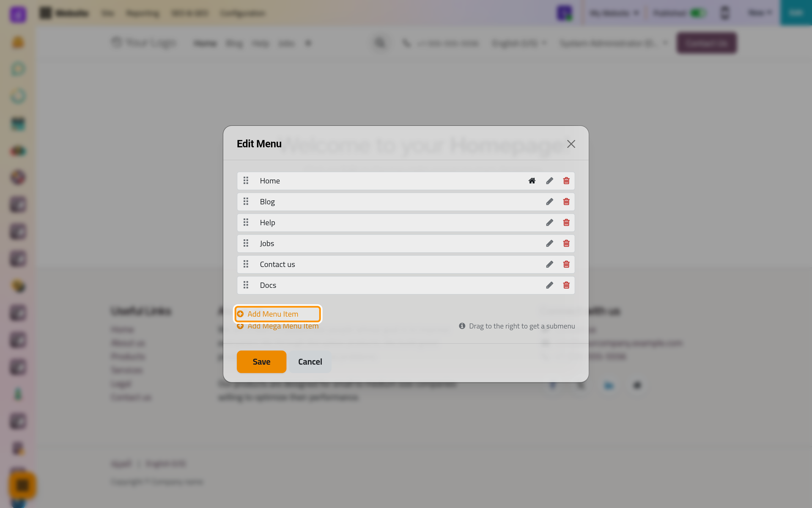Edit the Help menu item
Screen dimensions: 812x508
point(549,223)
